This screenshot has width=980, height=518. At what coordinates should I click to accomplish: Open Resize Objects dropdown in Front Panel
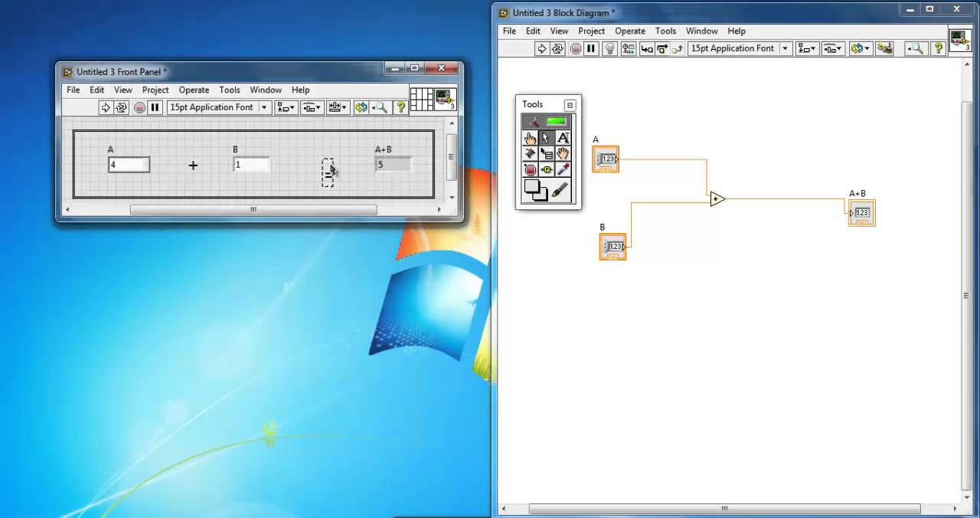(x=338, y=107)
